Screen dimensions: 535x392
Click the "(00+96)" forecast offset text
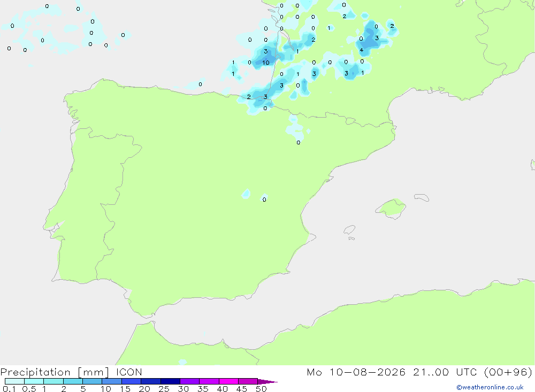pos(508,372)
